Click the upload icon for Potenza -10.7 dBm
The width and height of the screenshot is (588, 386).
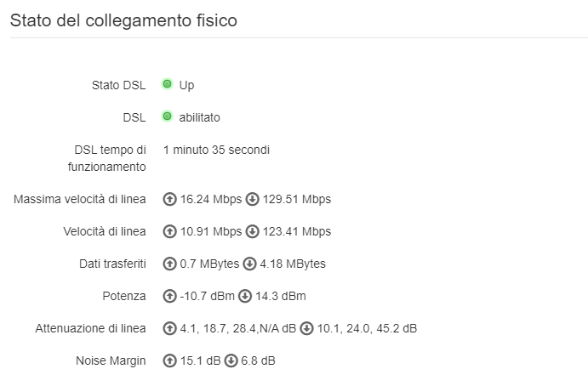[169, 296]
